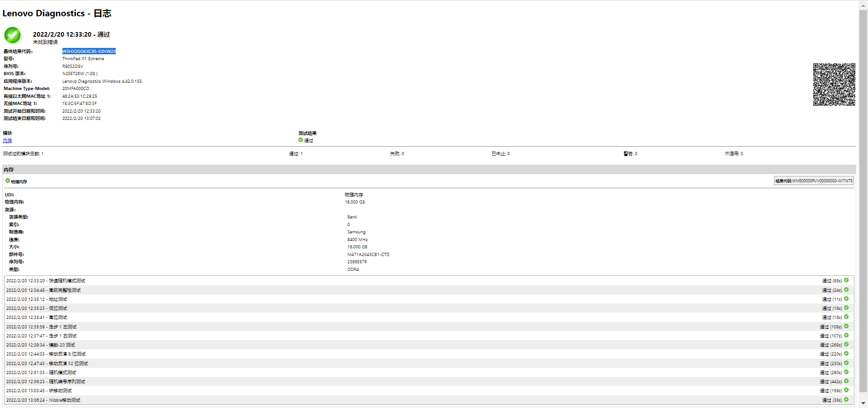The image size is (868, 408).
Task: Click the pass icon for 走步 1 左测试 row
Action: (846, 326)
